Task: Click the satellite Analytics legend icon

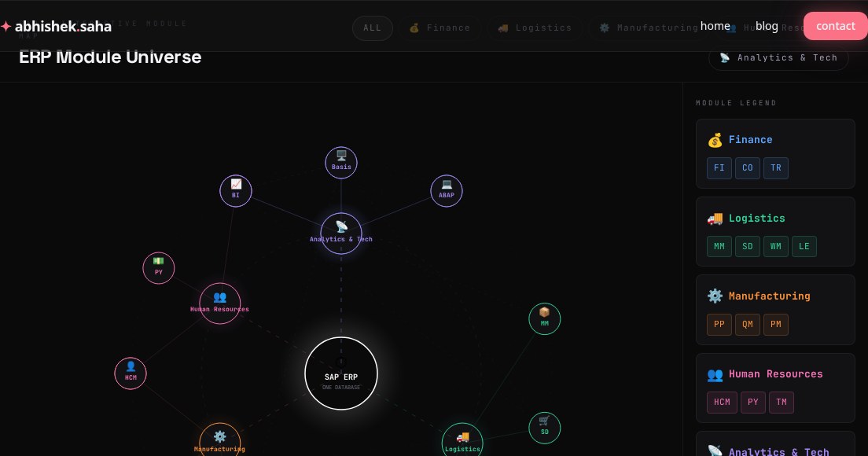Action: pyautogui.click(x=715, y=451)
